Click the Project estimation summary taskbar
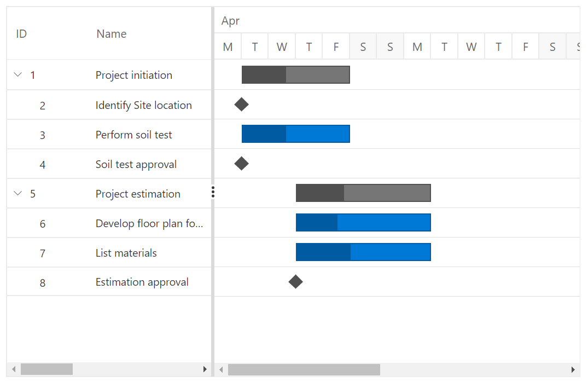The width and height of the screenshot is (588, 382). click(363, 193)
